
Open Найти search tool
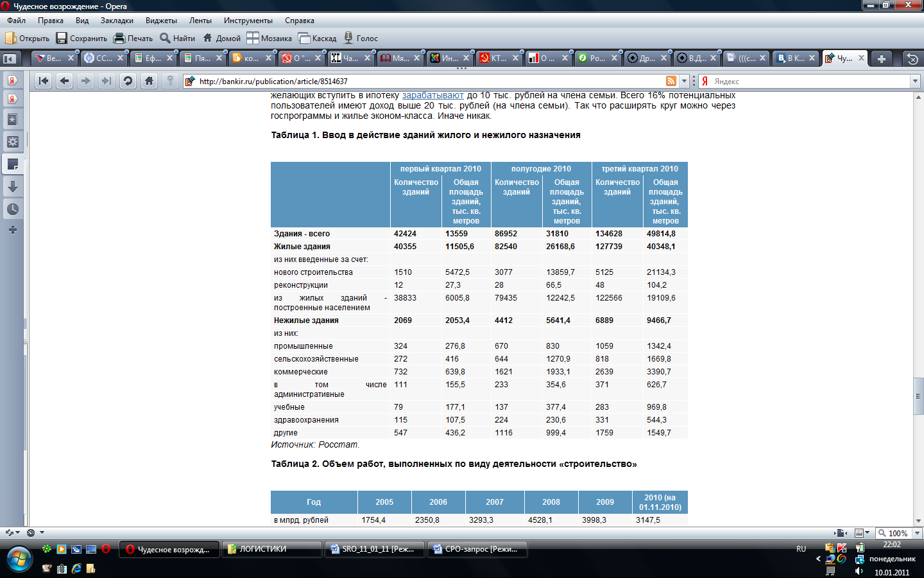[177, 39]
